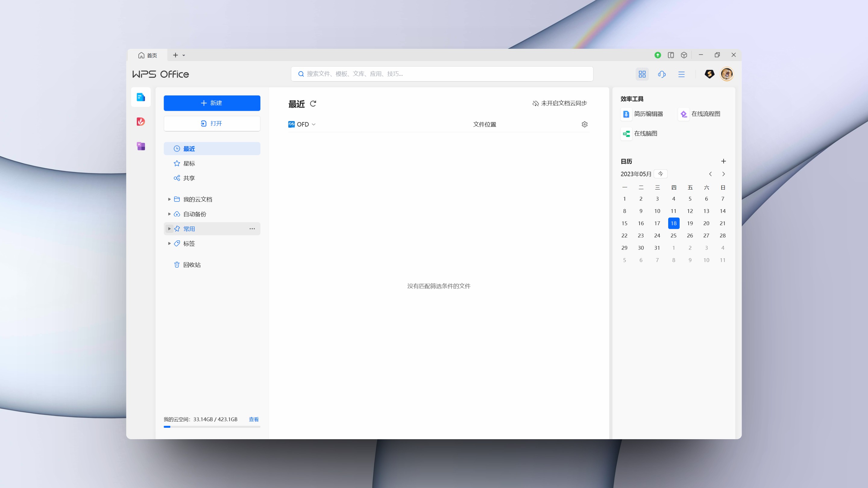The image size is (868, 488).
Task: Click the customer service headset icon
Action: (662, 74)
